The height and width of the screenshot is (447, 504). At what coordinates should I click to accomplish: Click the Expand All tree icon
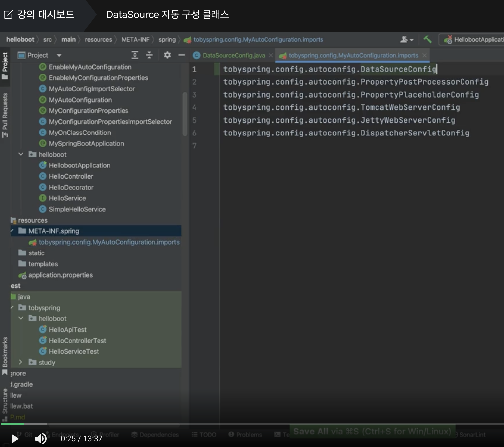[x=135, y=55]
